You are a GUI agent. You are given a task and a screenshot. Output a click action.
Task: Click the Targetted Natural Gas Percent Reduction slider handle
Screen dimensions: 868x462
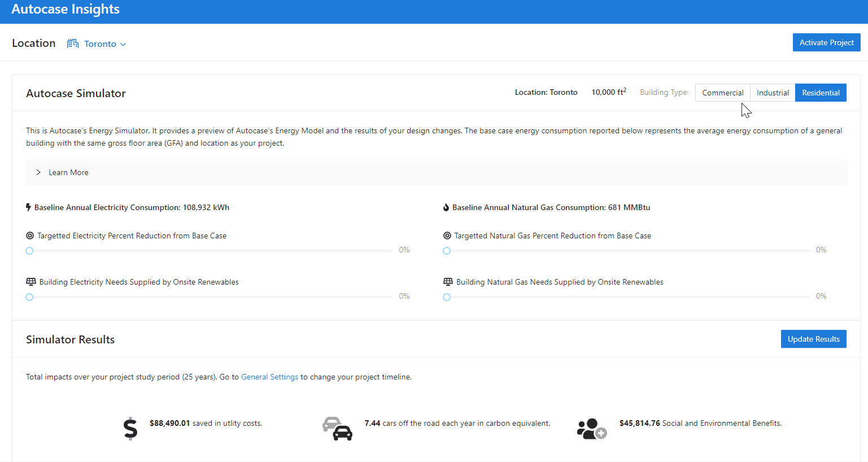447,251
